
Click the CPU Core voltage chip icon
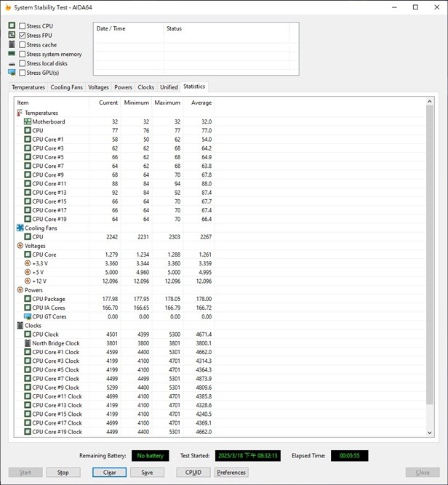coord(28,254)
